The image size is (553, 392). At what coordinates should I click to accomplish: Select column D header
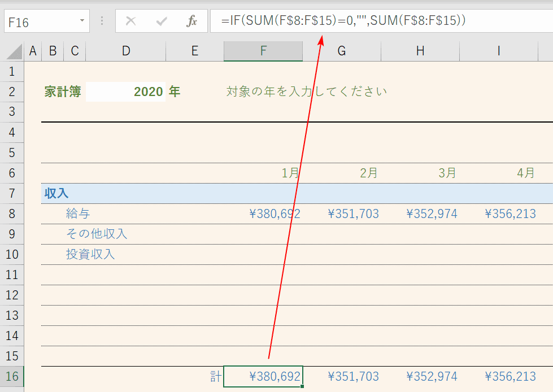(126, 51)
